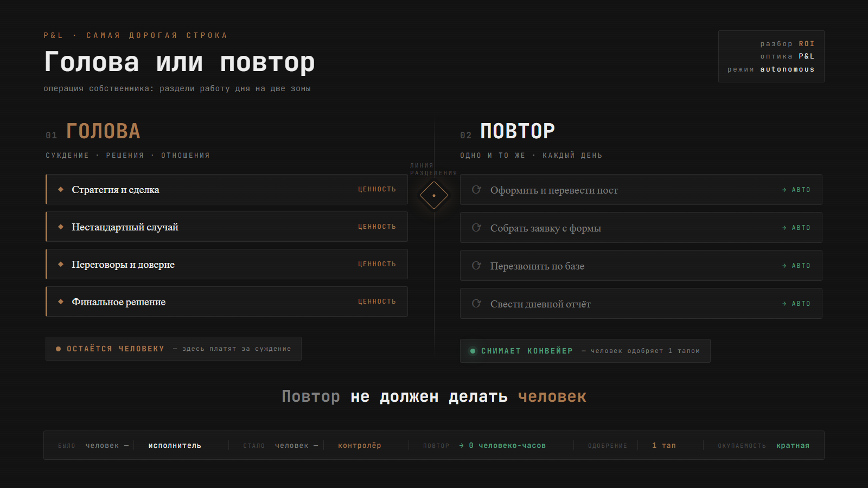Viewport: 868px width, 488px height.
Task: Click P&L · САМАЯ ДОРОГАЯ СТРОКА header
Action: click(x=136, y=36)
